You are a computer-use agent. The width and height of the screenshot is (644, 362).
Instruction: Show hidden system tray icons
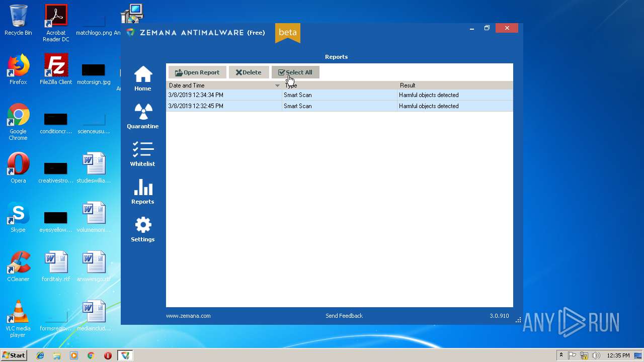(561, 355)
